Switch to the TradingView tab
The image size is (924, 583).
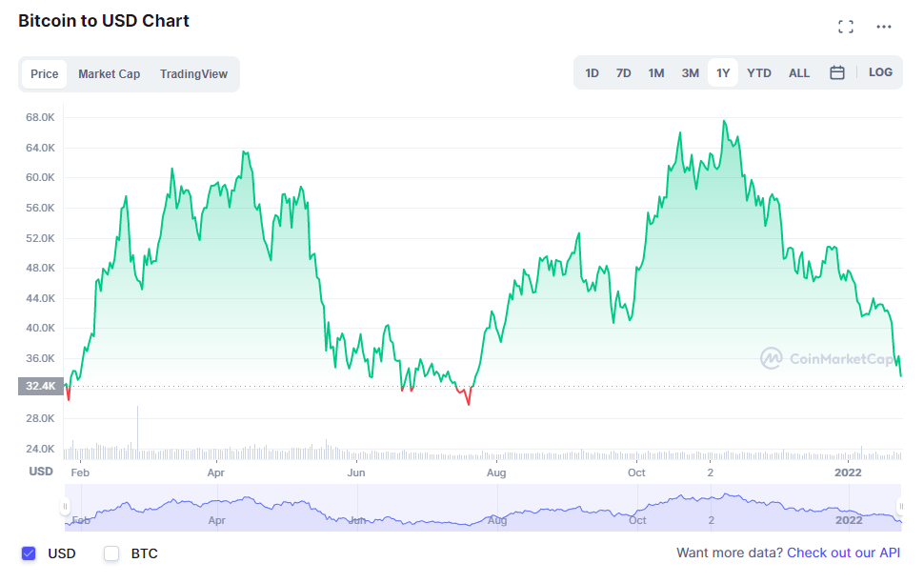pos(193,74)
